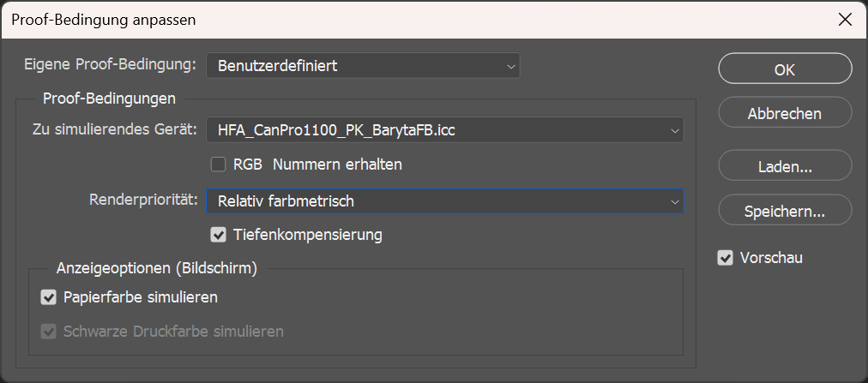This screenshot has height=383, width=868.
Task: Click the Schwarze Druckfarbe simulieren checkbox
Action: coord(48,331)
